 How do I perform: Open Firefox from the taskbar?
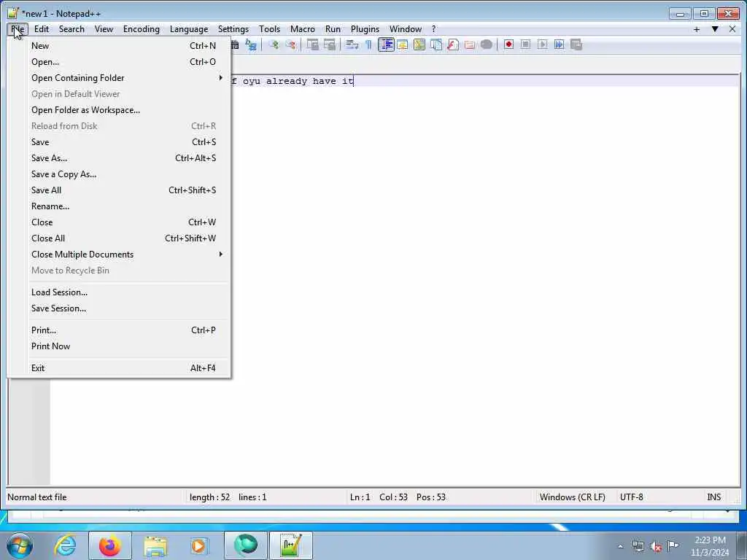tap(110, 545)
